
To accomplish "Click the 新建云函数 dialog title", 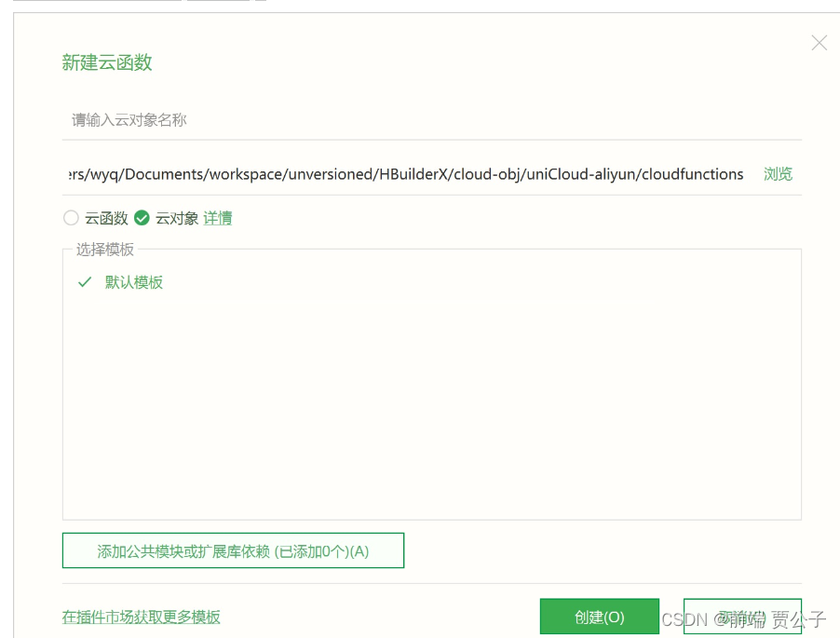I will click(x=106, y=62).
